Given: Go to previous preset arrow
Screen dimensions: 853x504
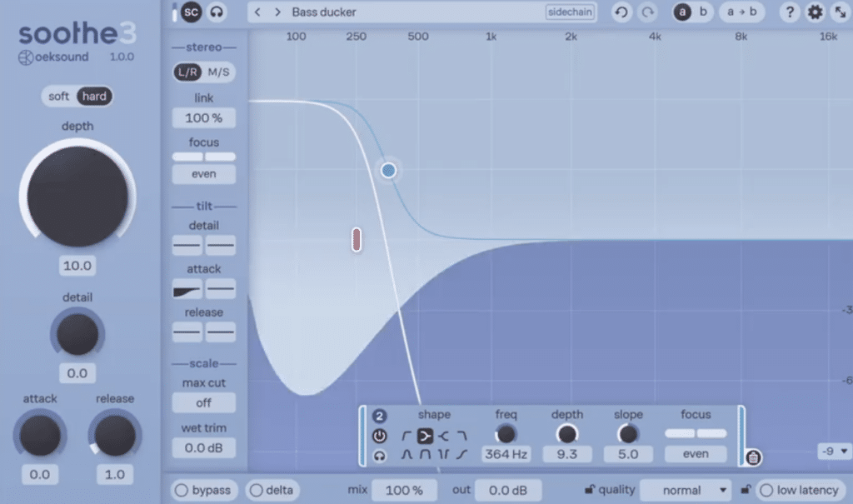Looking at the screenshot, I should pos(258,12).
